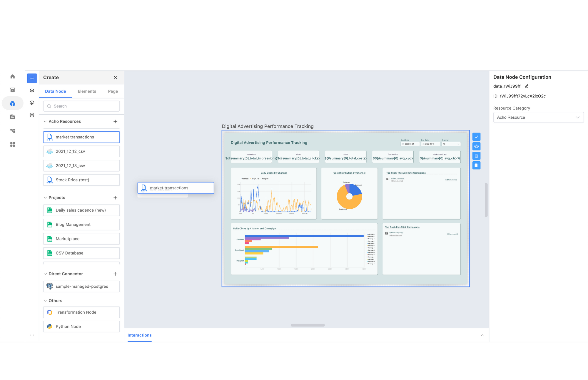588x380 pixels.
Task: Toggle the side panel icon beside page
Action: tap(476, 165)
